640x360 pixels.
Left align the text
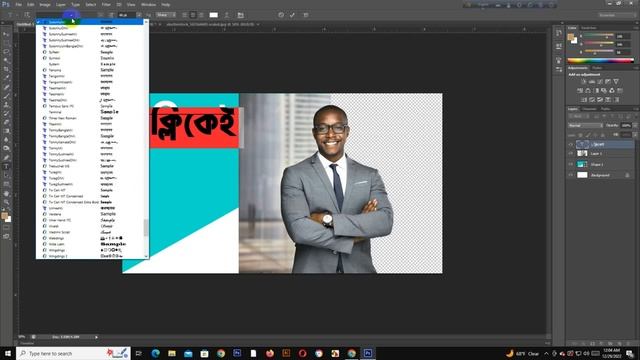pos(184,15)
